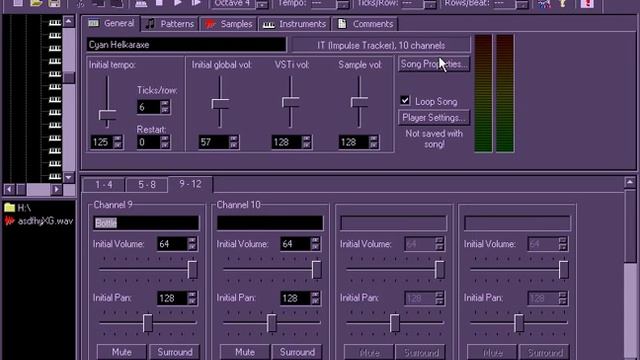Click the Channel 9 name field
This screenshot has height=360, width=640.
pyautogui.click(x=146, y=223)
